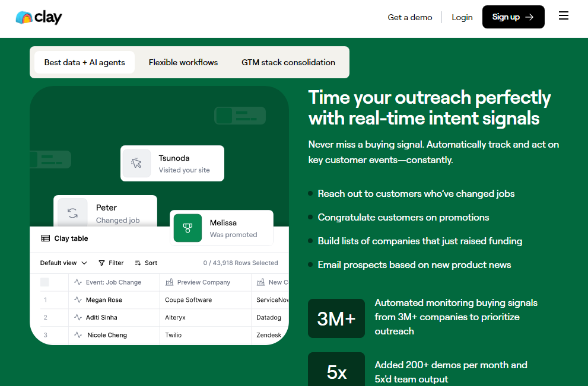Switch to the Flexible workflows tab
This screenshot has height=386, width=588.
[x=183, y=62]
